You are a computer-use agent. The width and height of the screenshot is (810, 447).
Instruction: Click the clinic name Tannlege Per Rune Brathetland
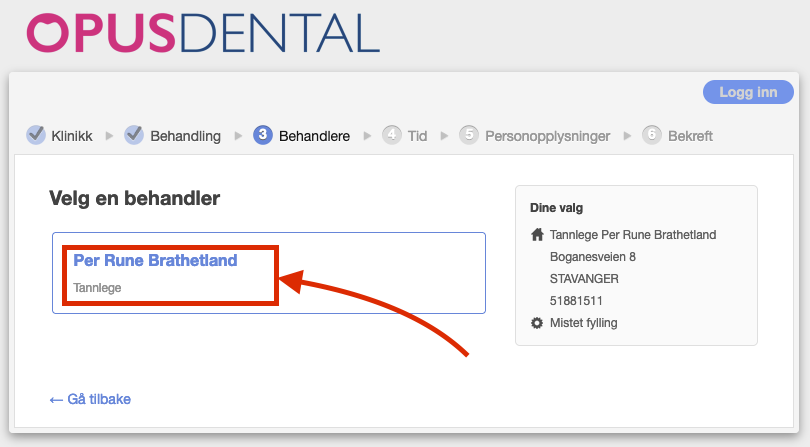pyautogui.click(x=633, y=235)
